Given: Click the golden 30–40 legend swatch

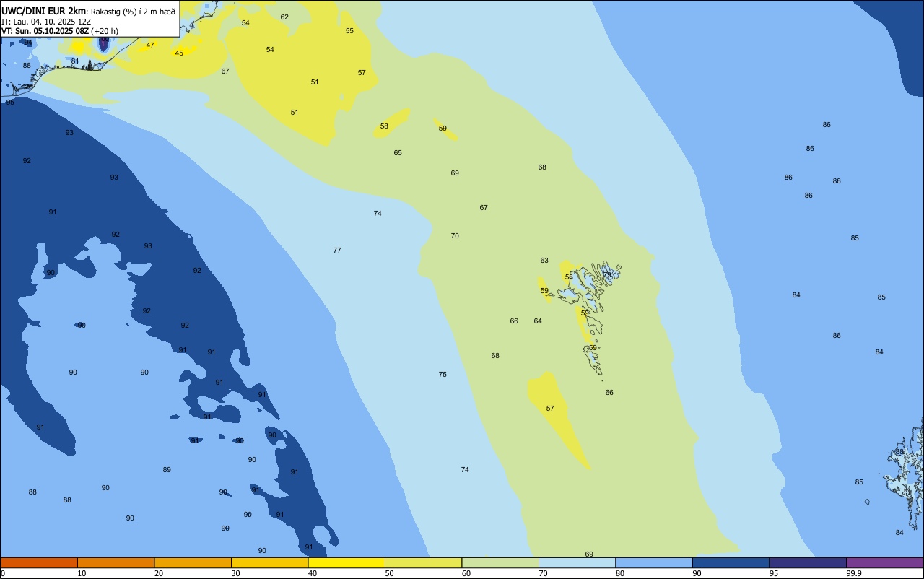Looking at the screenshot, I should (269, 562).
